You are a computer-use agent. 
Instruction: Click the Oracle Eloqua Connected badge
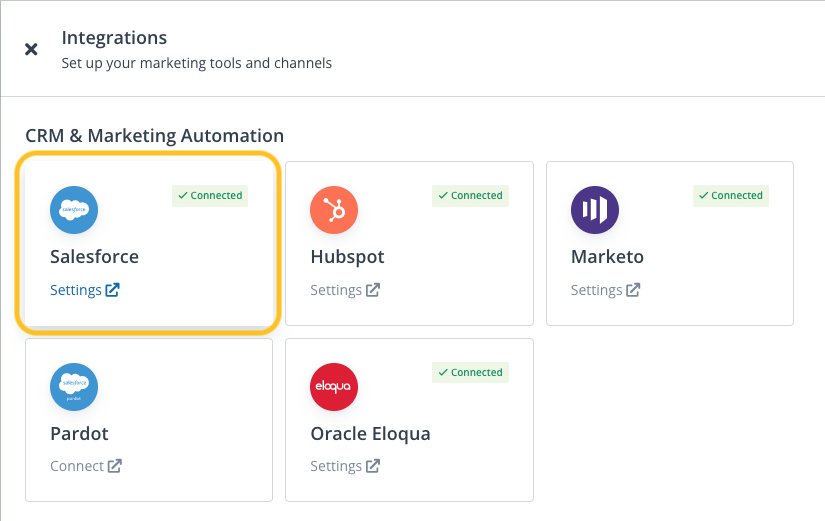click(x=470, y=372)
